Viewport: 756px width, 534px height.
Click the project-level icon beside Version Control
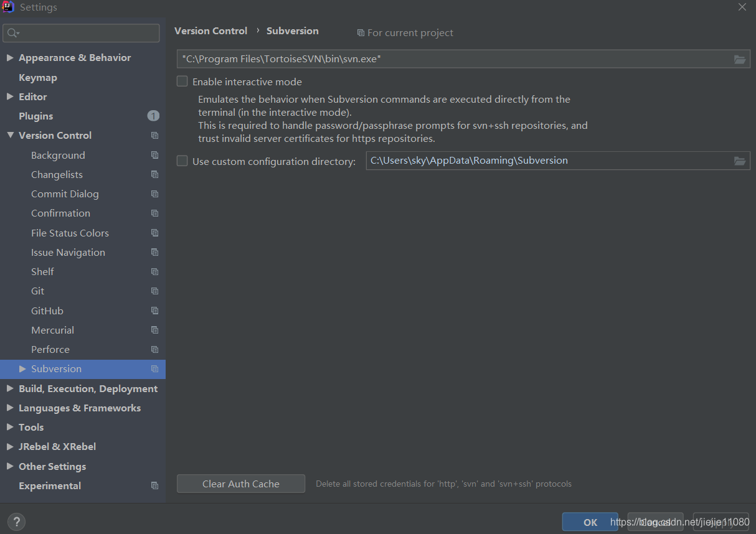(154, 136)
